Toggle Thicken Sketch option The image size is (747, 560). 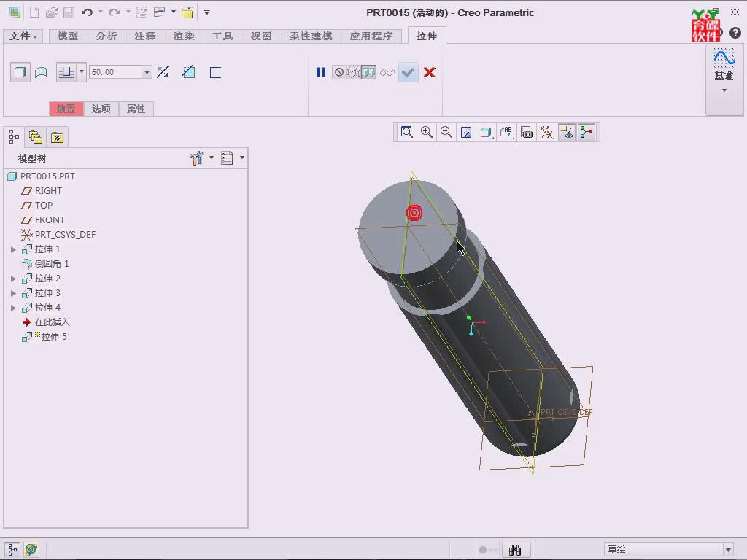pos(215,72)
